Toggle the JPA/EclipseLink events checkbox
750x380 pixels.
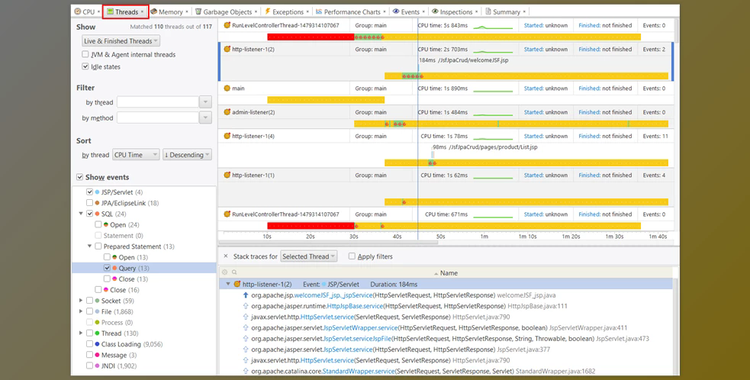[x=89, y=203]
